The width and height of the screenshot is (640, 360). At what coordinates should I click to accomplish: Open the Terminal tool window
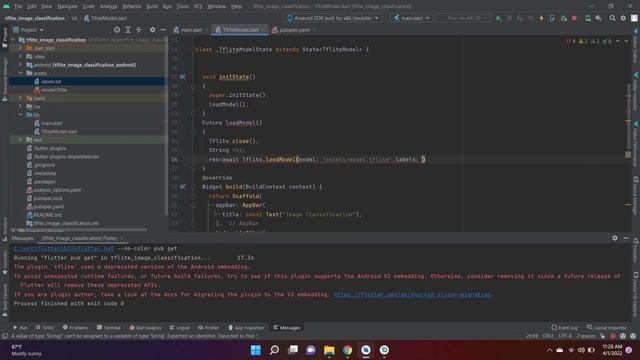109,328
